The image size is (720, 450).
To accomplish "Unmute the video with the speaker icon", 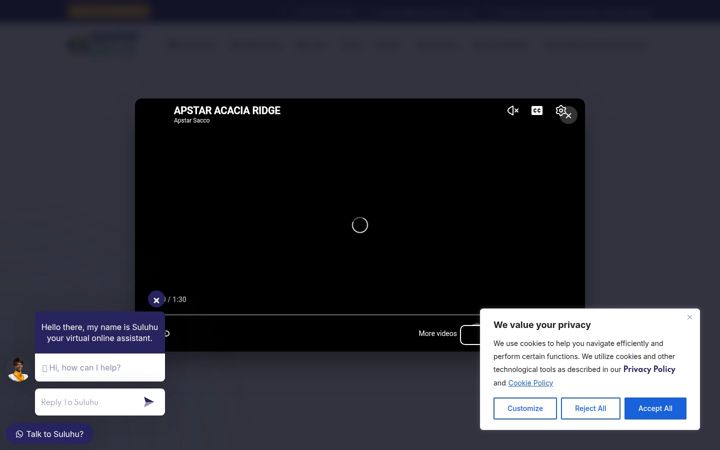I will [512, 111].
